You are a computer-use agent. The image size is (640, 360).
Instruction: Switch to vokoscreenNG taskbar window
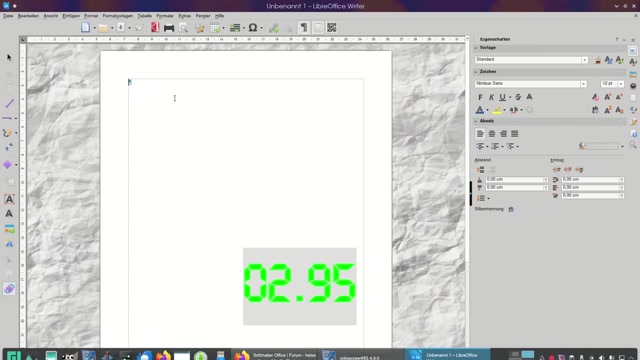(361, 355)
